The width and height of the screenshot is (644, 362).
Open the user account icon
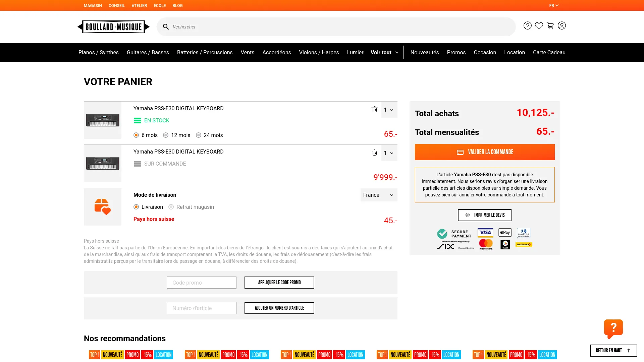pyautogui.click(x=562, y=26)
